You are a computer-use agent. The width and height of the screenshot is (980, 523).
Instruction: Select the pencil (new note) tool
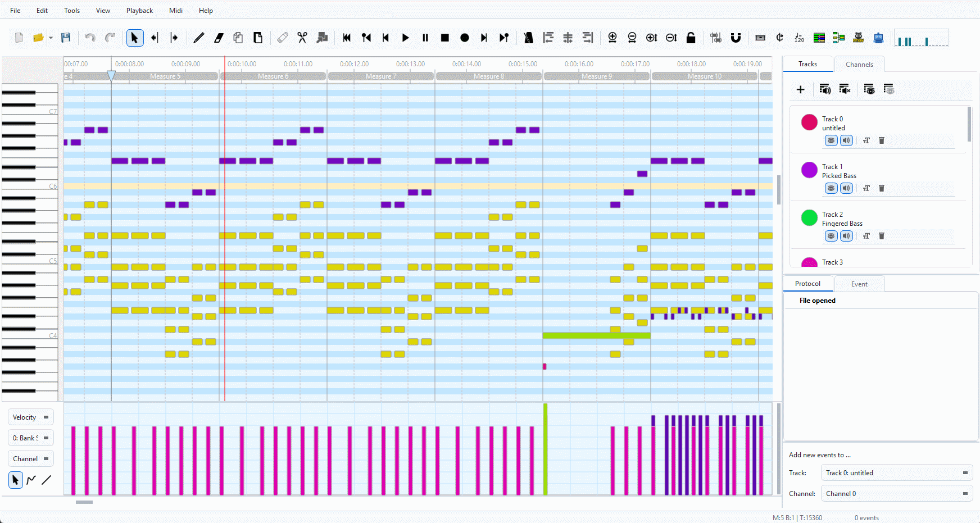(199, 38)
